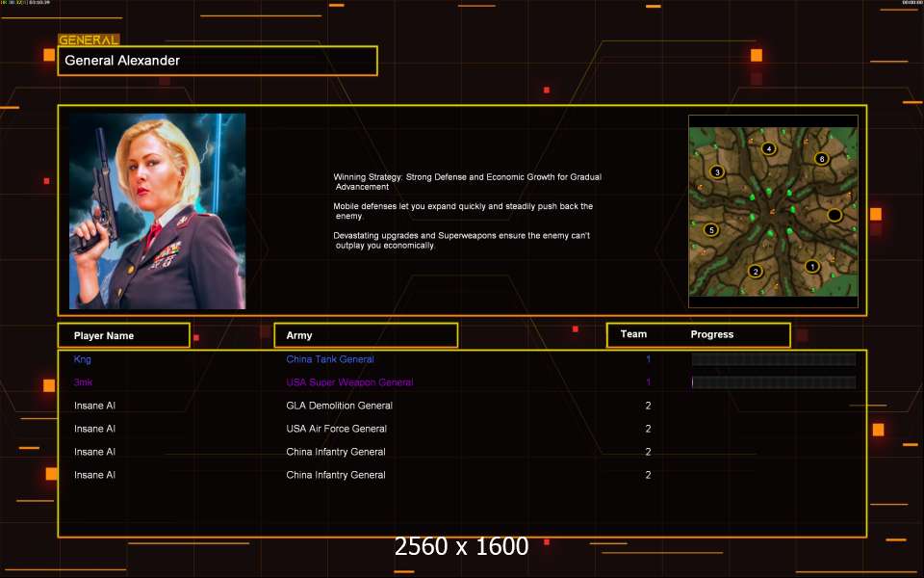Image resolution: width=924 pixels, height=578 pixels.
Task: Click the 'Mobile defenses' description line
Action: tap(463, 211)
